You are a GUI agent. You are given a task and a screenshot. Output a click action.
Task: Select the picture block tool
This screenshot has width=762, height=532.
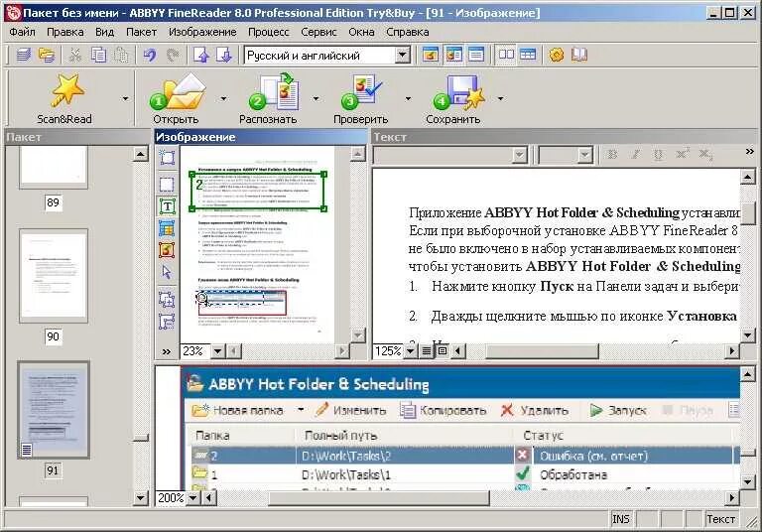167,250
